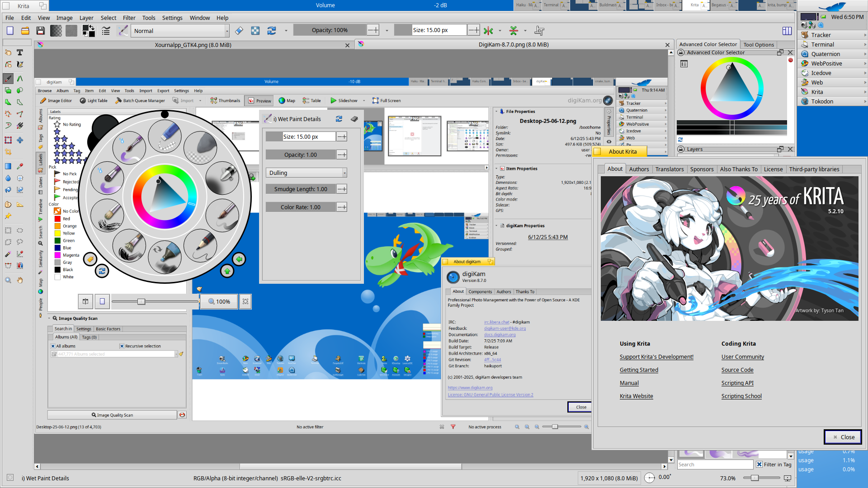Open the Dulling combo box
Viewport: 868px width, 488px height.
tap(306, 173)
